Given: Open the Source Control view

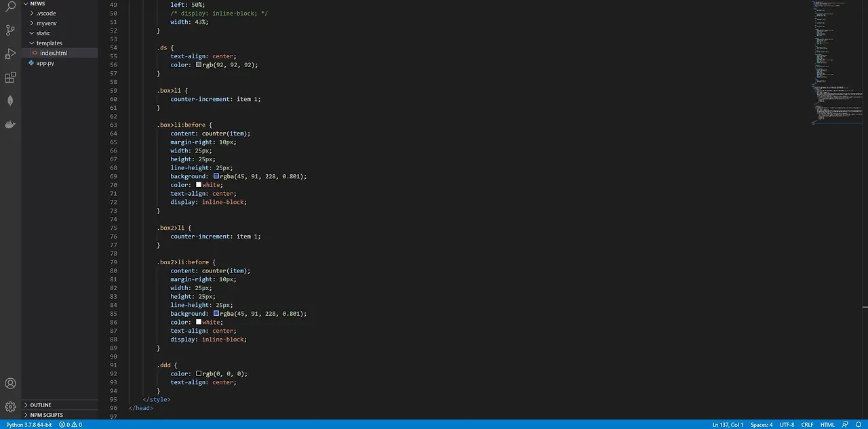Looking at the screenshot, I should tap(10, 30).
